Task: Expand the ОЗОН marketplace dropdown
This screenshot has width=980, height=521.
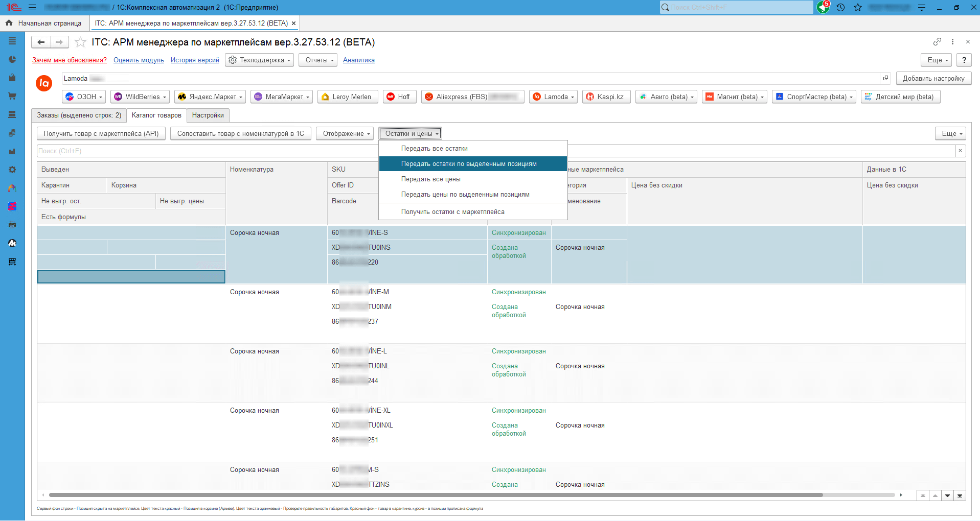Action: click(84, 97)
